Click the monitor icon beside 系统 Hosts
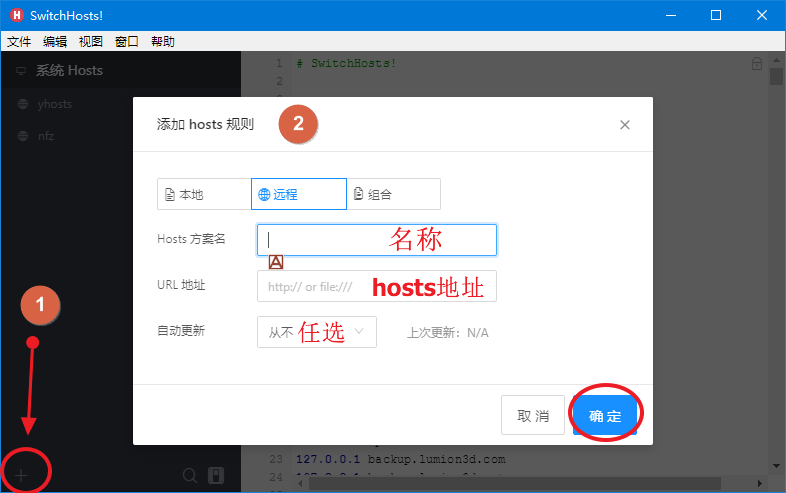Screen dimensions: 786x493 point(21,71)
